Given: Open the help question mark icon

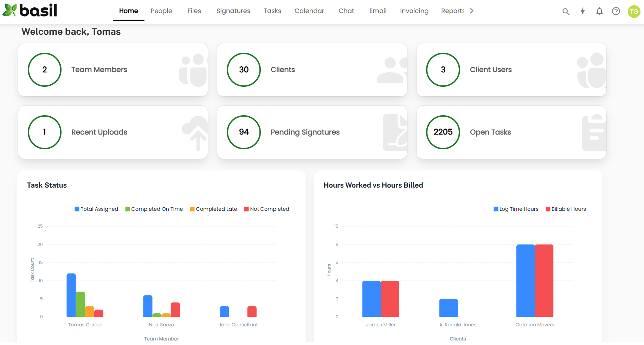Looking at the screenshot, I should coord(616,11).
